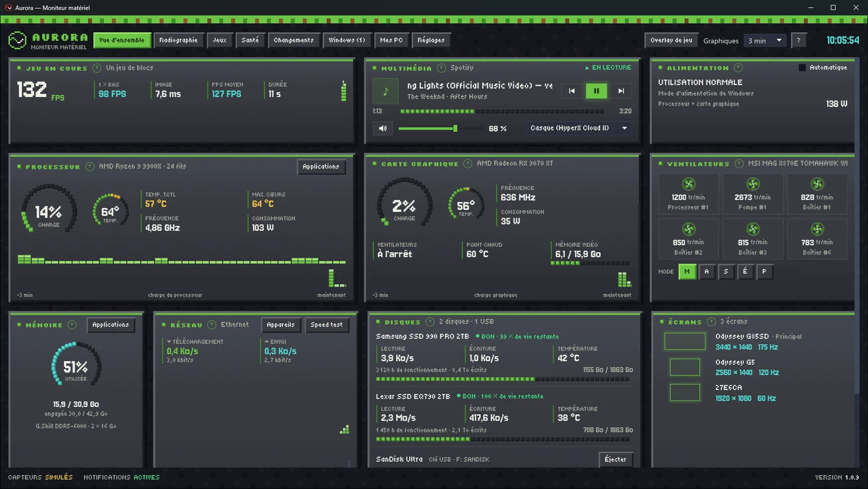
Task: Click info icon beside Multimédia title
Action: click(442, 68)
